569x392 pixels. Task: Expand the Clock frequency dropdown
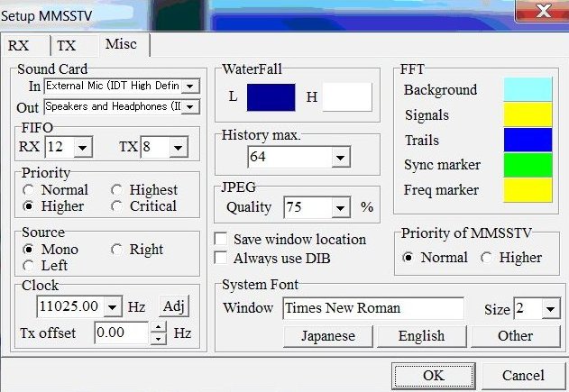(x=113, y=307)
